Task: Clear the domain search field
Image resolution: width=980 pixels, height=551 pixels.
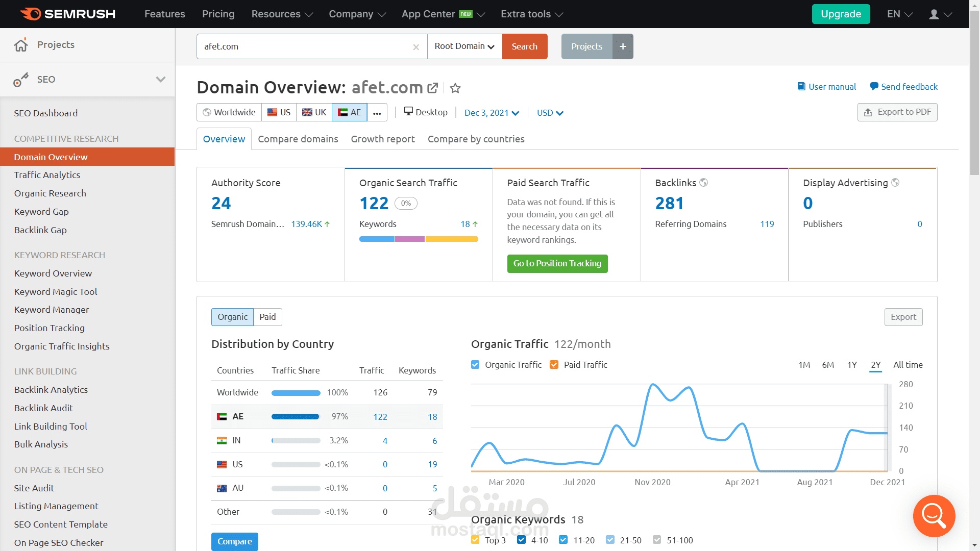Action: [416, 47]
